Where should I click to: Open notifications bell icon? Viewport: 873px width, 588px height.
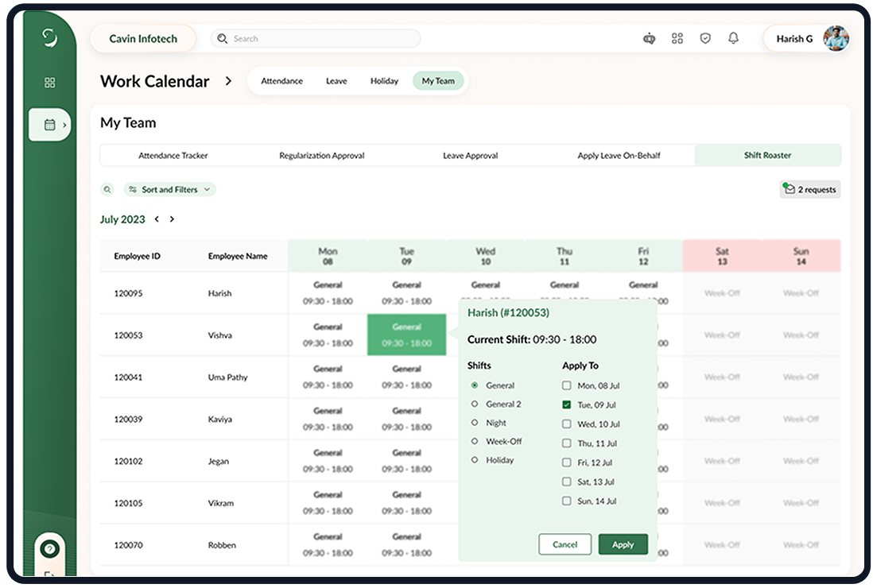pyautogui.click(x=733, y=38)
